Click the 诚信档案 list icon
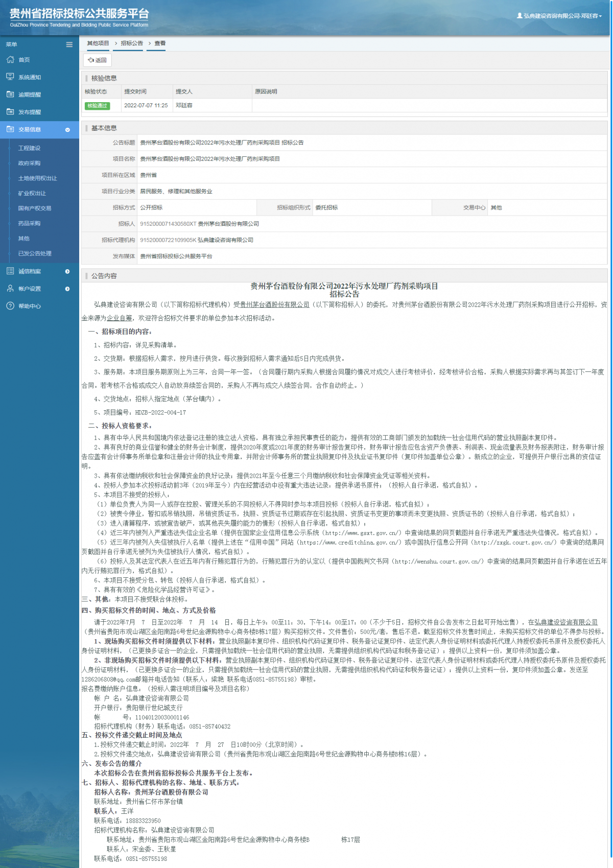This screenshot has height=868, width=613. pyautogui.click(x=10, y=271)
